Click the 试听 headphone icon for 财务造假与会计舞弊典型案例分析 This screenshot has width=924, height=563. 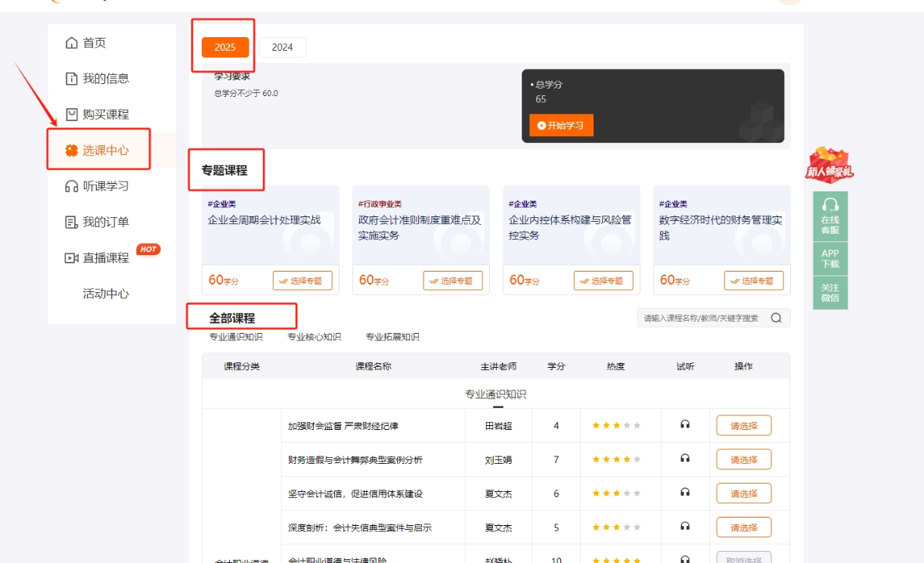[685, 459]
